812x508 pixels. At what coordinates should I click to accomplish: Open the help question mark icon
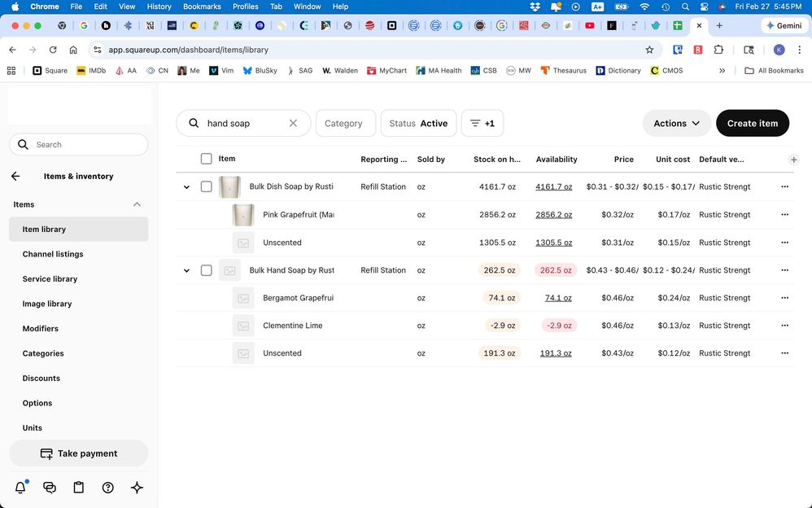click(x=107, y=488)
